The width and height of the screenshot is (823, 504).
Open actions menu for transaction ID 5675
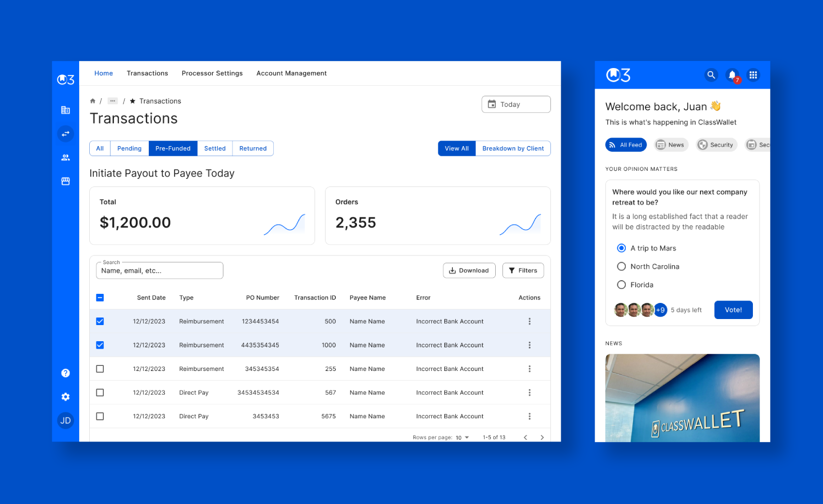tap(530, 416)
